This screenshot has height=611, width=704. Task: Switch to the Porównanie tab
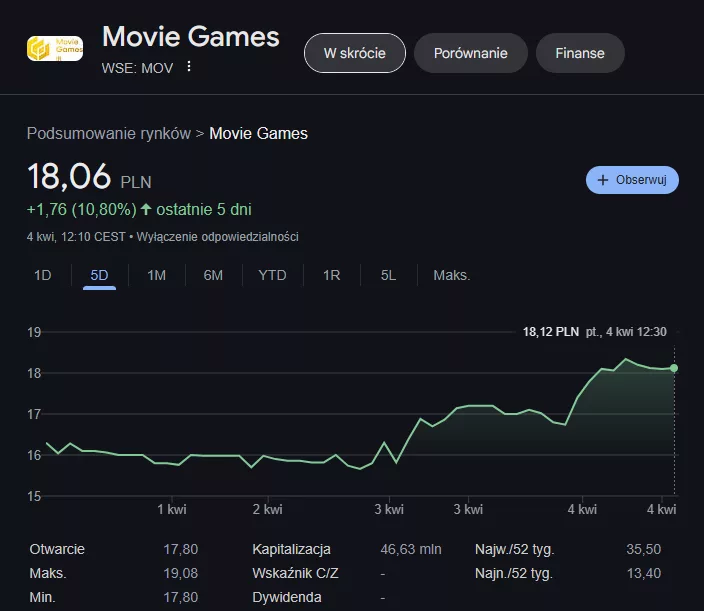pyautogui.click(x=470, y=53)
